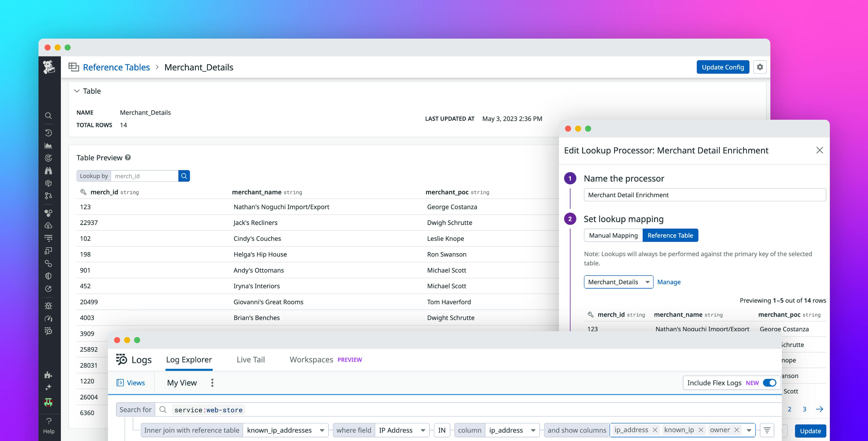Open the bug icon for error tracking

click(48, 306)
